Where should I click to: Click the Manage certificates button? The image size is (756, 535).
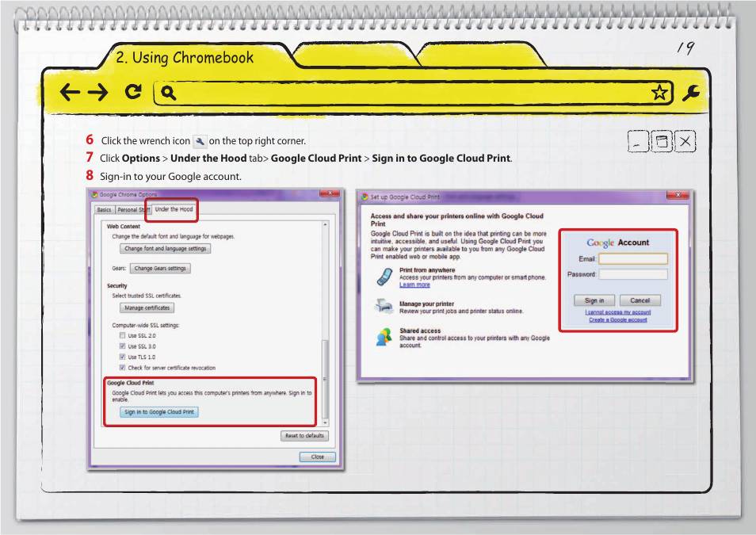pos(147,308)
